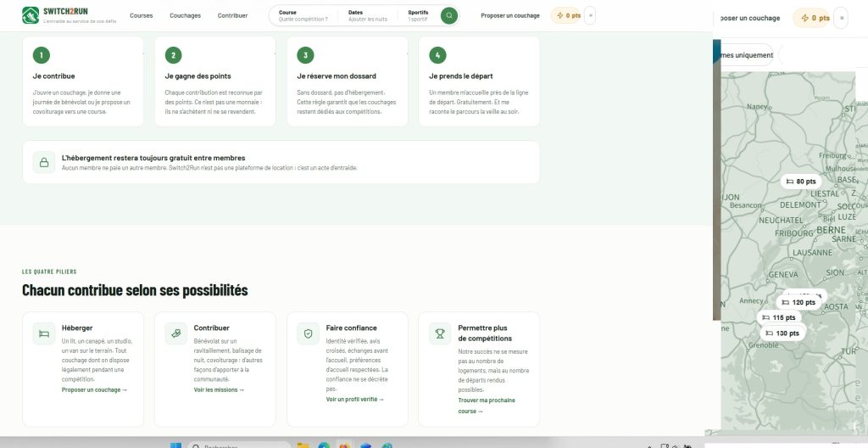
Task: Click the lock icon beside the free-hosting notice
Action: 44,162
